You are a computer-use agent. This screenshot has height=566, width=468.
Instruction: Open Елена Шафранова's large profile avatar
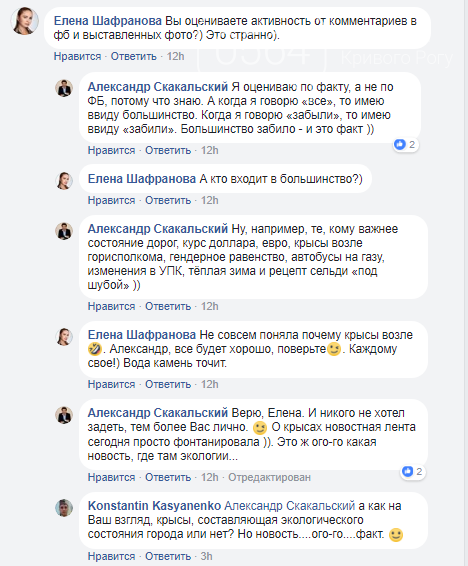(x=25, y=21)
